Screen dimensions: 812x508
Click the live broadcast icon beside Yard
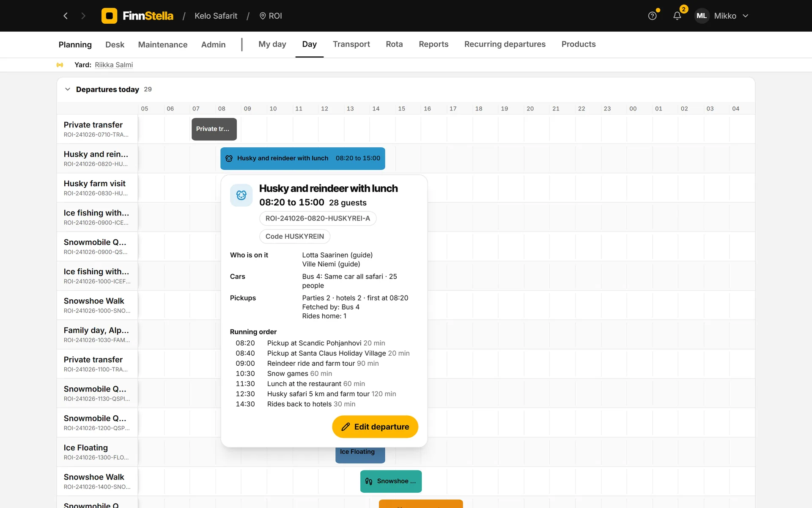point(60,65)
